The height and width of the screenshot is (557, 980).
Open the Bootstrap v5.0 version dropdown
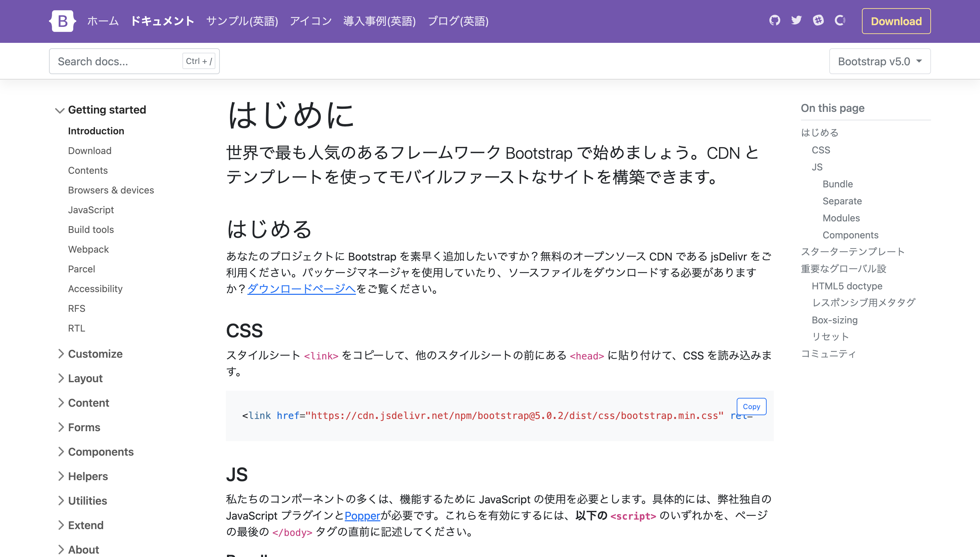[880, 61]
